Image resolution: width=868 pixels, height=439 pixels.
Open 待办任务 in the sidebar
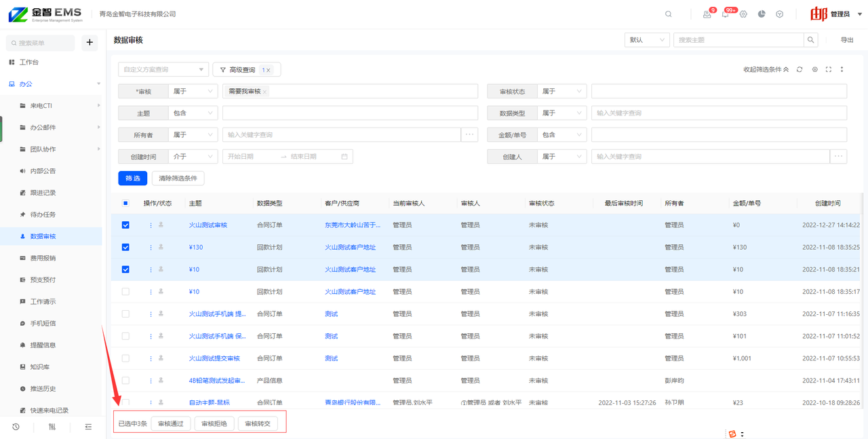(43, 214)
